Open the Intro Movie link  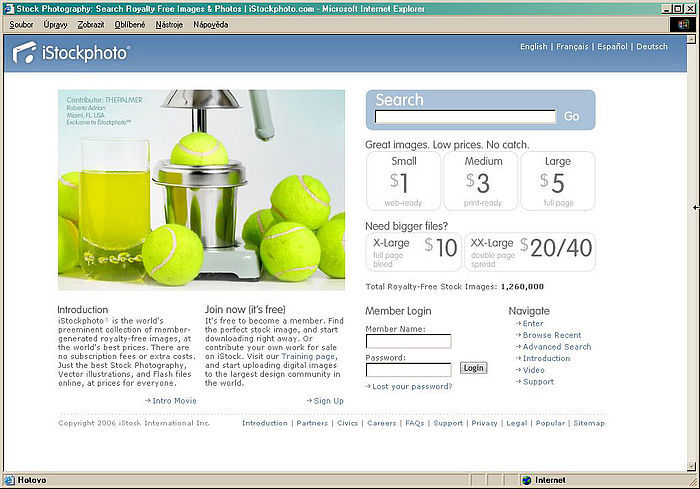pyautogui.click(x=174, y=401)
